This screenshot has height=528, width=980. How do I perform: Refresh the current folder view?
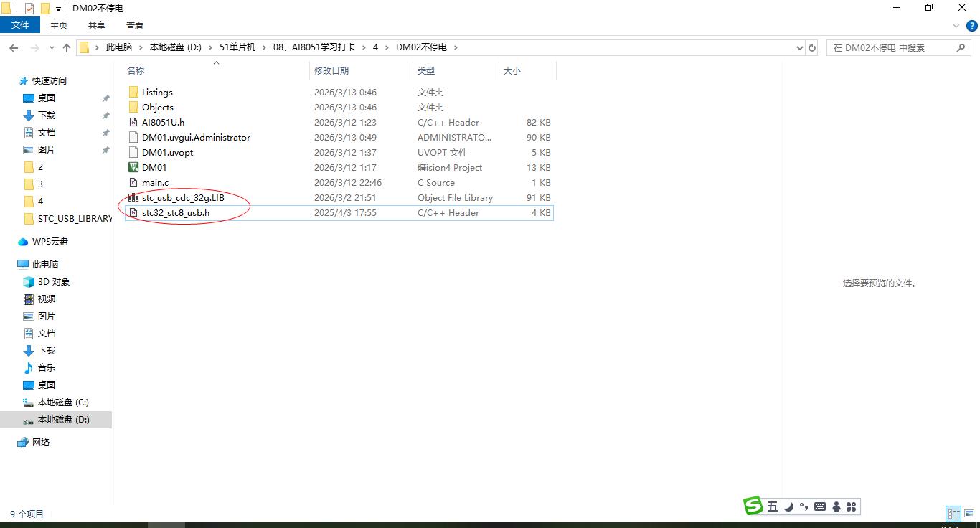pos(812,47)
